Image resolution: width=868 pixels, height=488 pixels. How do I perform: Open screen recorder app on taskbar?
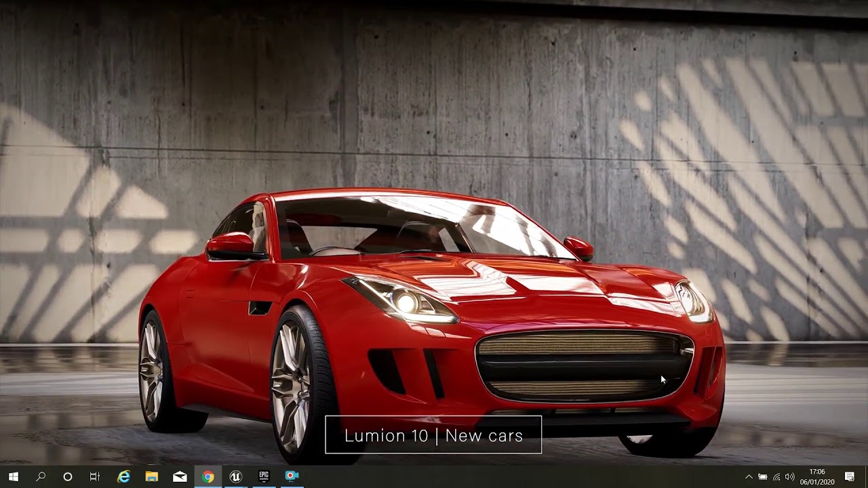click(292, 476)
